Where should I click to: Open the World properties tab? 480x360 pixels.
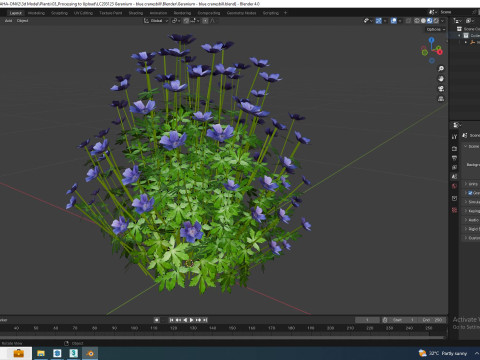[x=454, y=186]
